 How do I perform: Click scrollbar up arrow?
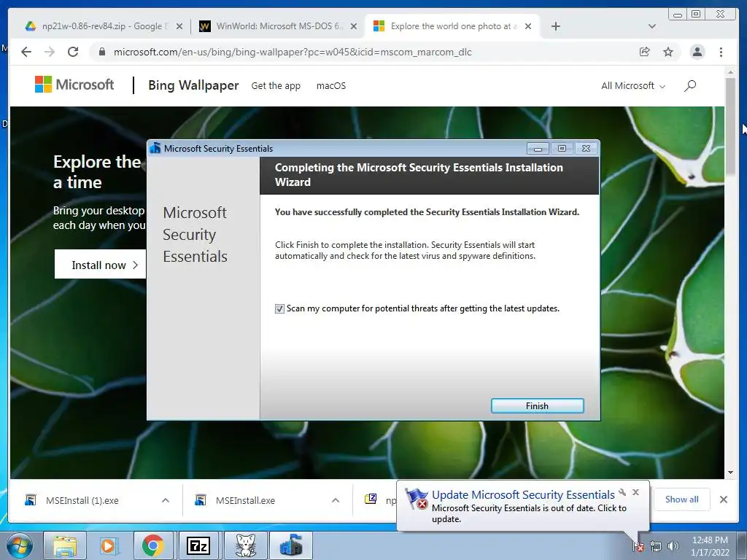pos(730,72)
